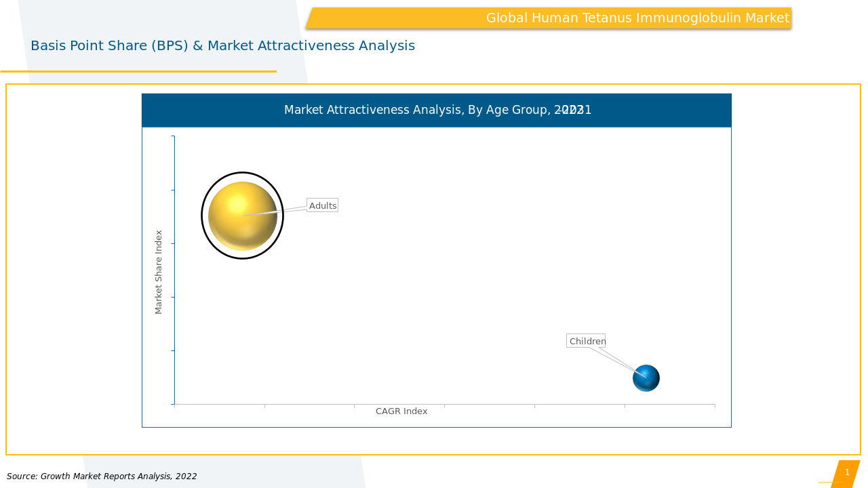Select the Children data label box
The image size is (868, 488).
click(586, 341)
